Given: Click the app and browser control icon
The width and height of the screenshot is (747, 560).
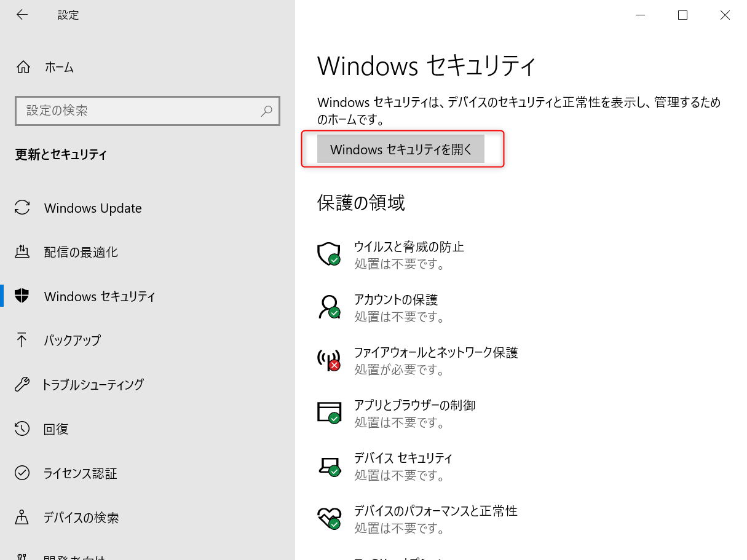Looking at the screenshot, I should click(329, 412).
